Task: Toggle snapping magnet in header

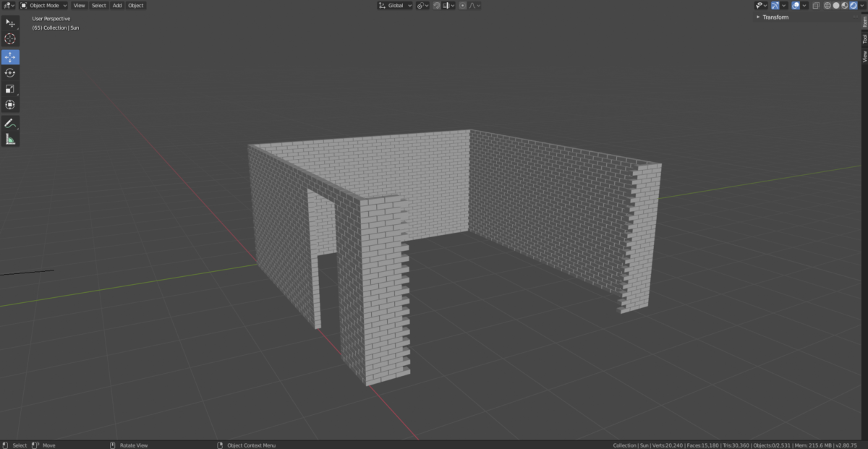Action: coord(437,6)
